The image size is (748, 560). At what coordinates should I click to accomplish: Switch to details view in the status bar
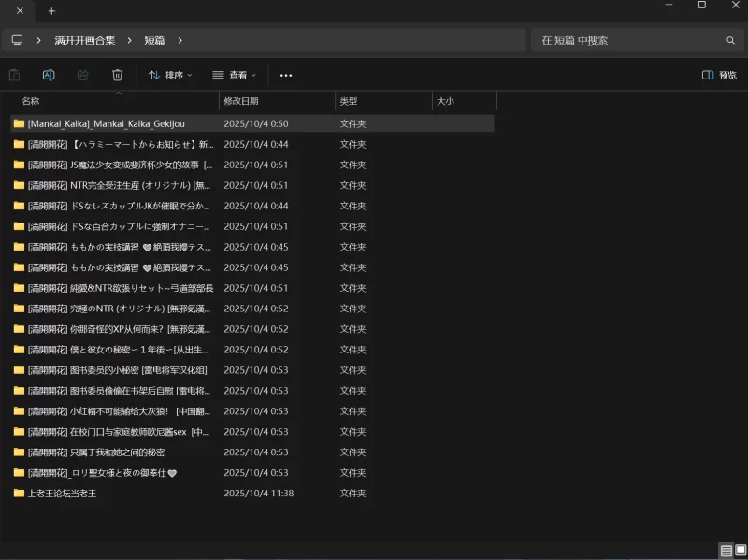click(x=726, y=551)
